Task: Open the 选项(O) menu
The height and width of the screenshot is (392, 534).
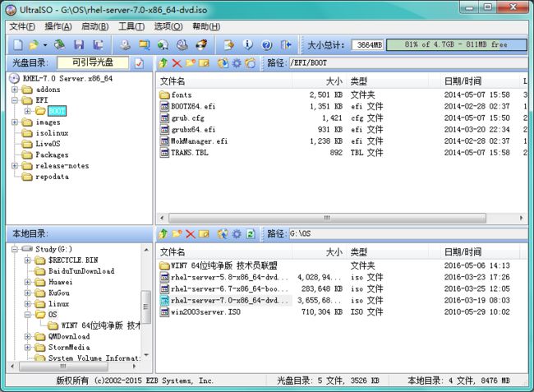Action: click(x=168, y=26)
